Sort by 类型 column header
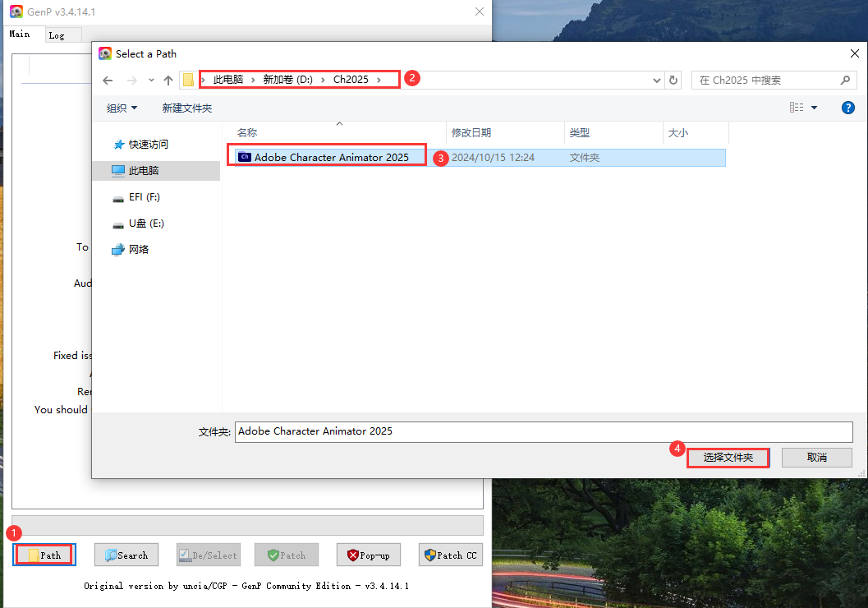The height and width of the screenshot is (608, 868). coord(614,133)
